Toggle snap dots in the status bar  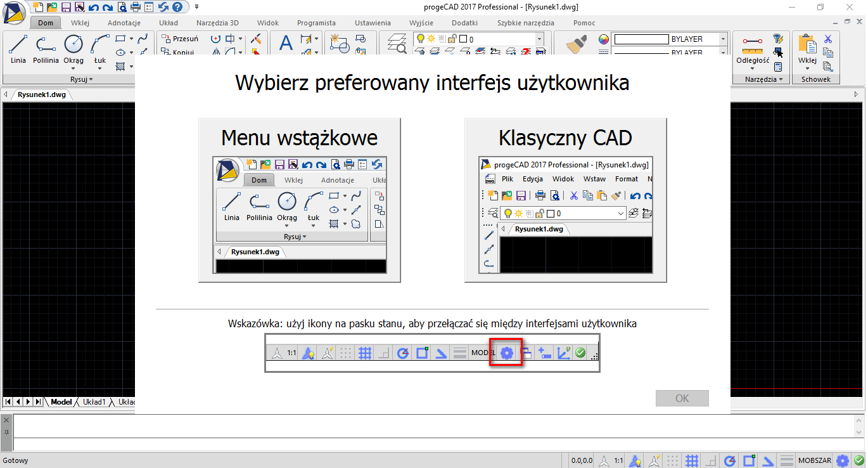click(674, 461)
